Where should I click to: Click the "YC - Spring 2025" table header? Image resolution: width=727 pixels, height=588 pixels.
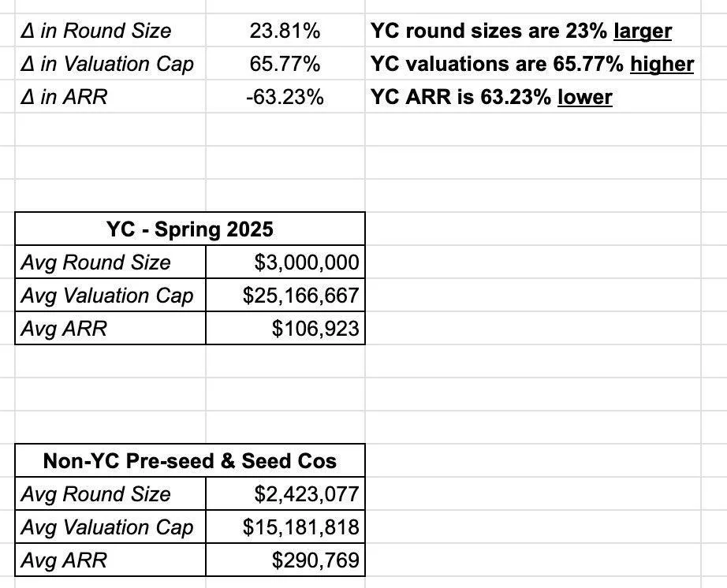point(190,229)
